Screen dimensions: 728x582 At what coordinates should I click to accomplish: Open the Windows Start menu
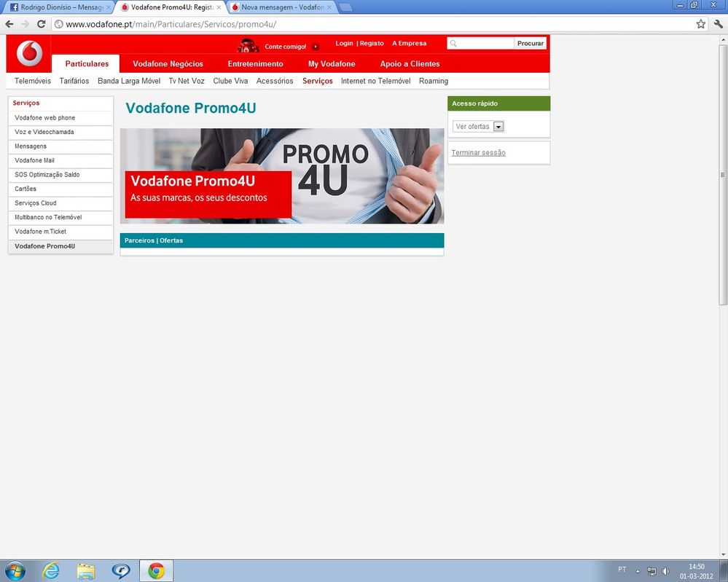(15, 571)
